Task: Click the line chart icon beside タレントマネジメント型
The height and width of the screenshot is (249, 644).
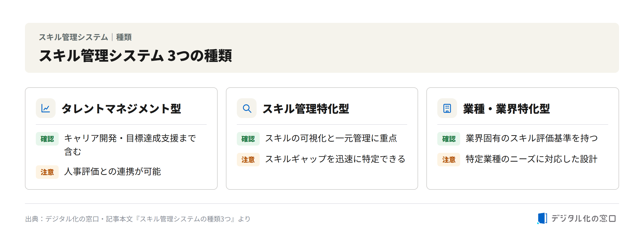Action: click(46, 108)
